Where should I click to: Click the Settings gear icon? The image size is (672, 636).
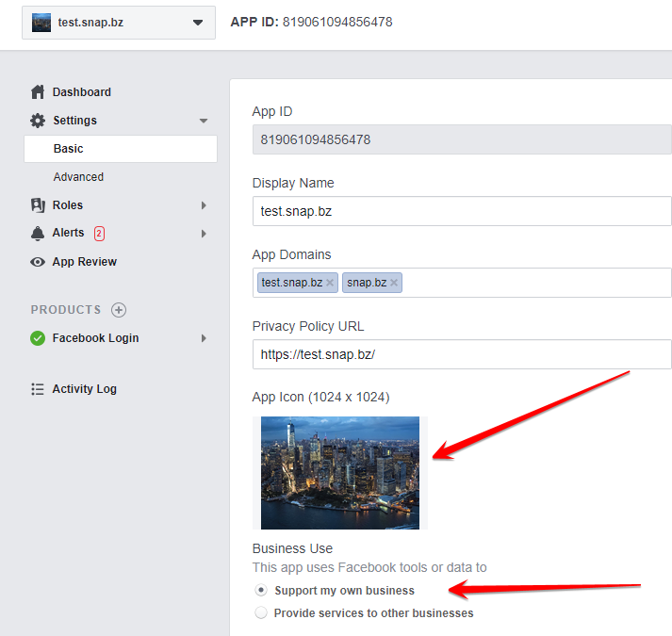click(x=38, y=121)
